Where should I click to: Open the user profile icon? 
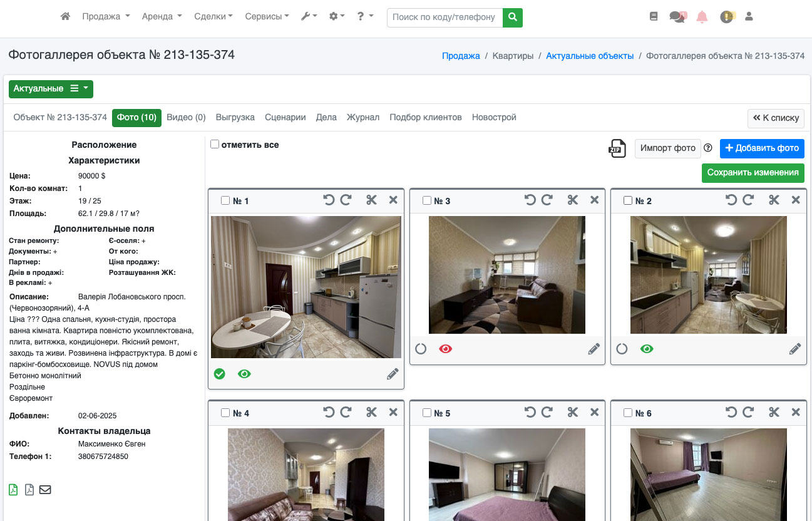pyautogui.click(x=749, y=17)
